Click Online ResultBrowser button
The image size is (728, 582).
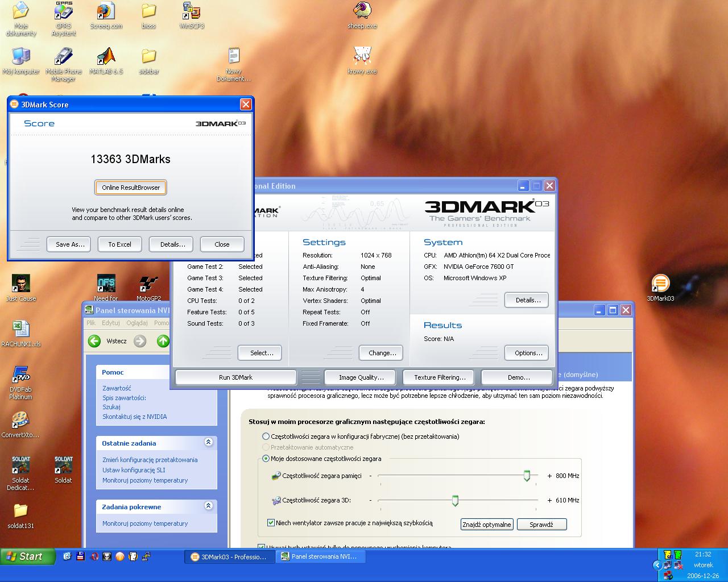[x=131, y=188]
